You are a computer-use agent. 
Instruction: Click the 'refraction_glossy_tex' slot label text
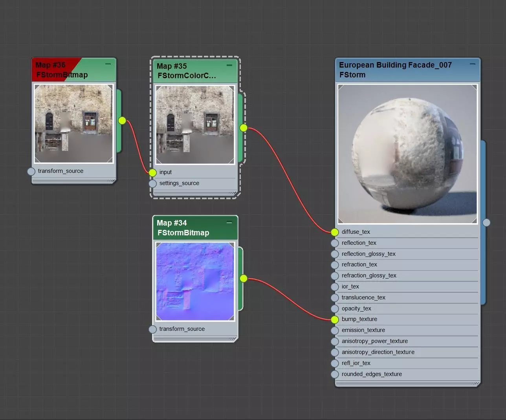pos(369,275)
